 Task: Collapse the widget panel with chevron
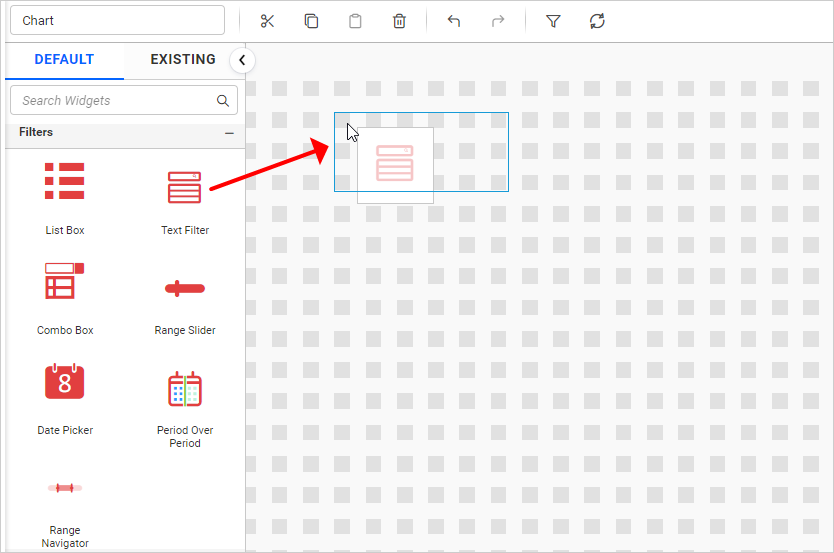[242, 61]
